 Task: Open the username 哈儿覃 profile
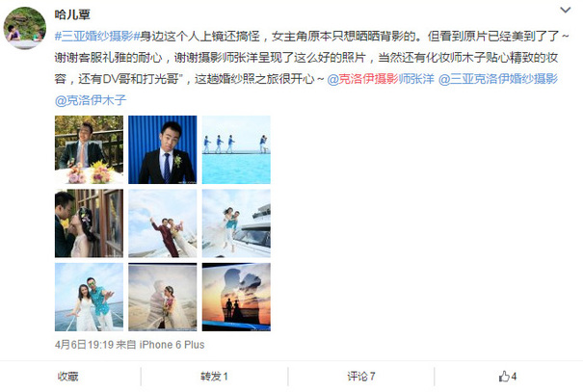click(72, 14)
